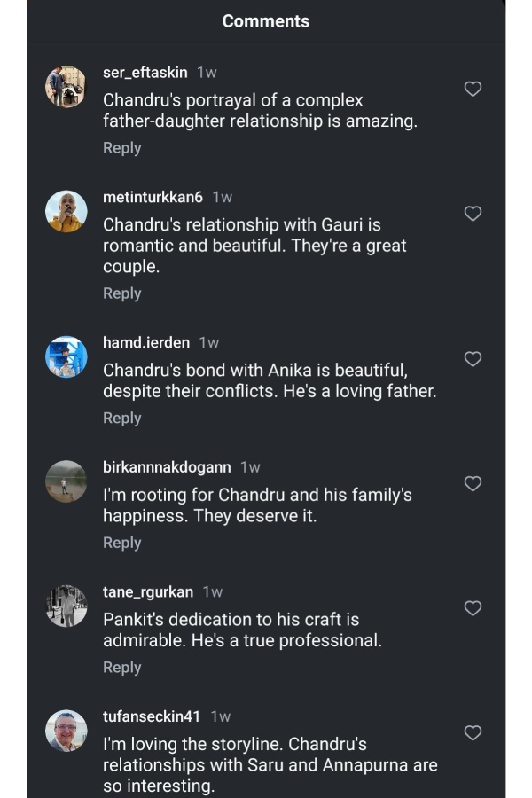Reply to tane_rgurkan's comment
This screenshot has width=532, height=798.
[122, 667]
